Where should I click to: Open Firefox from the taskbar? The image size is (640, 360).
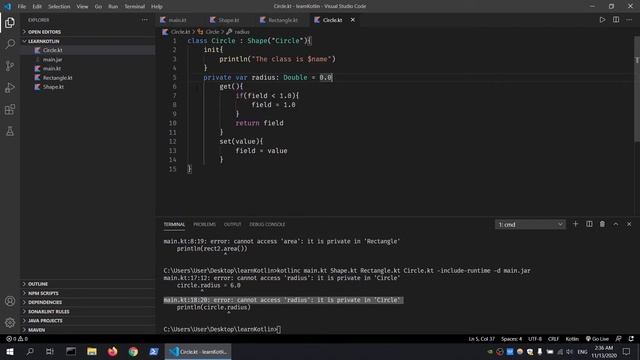click(x=112, y=351)
